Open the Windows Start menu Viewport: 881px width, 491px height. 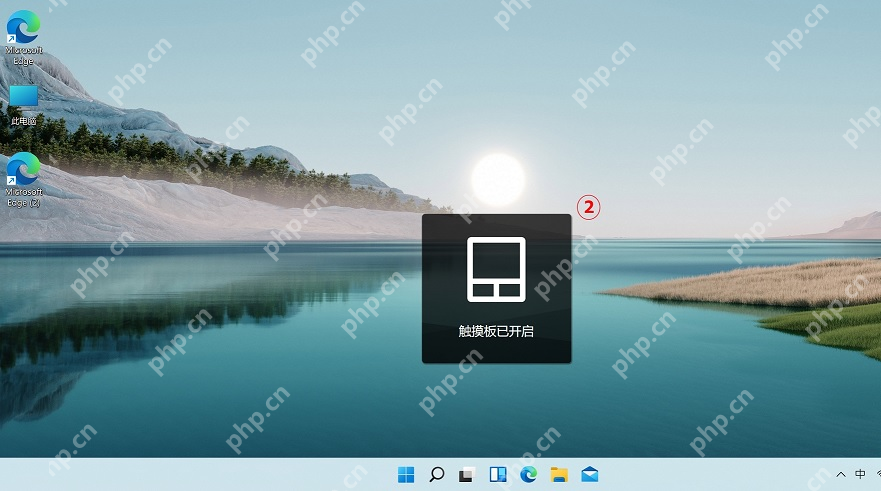tap(406, 475)
